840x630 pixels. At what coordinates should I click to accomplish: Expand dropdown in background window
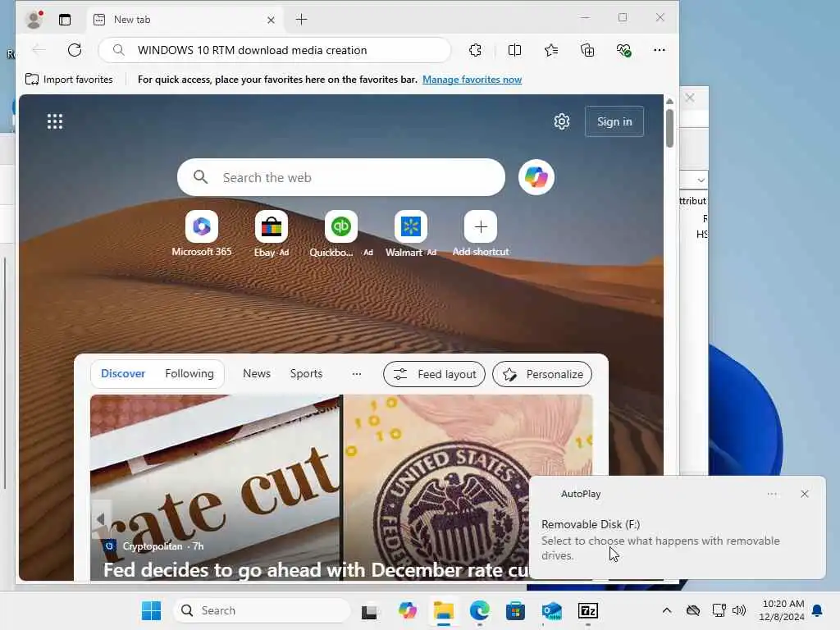[701, 180]
